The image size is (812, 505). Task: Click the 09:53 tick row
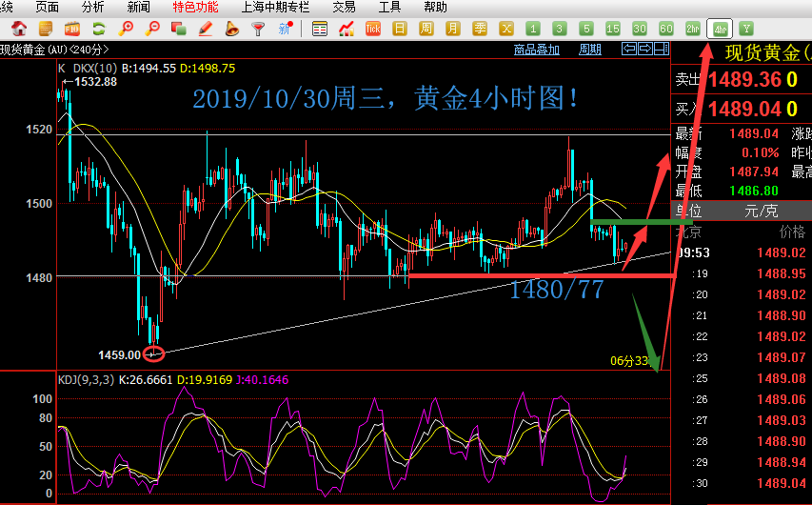(743, 252)
